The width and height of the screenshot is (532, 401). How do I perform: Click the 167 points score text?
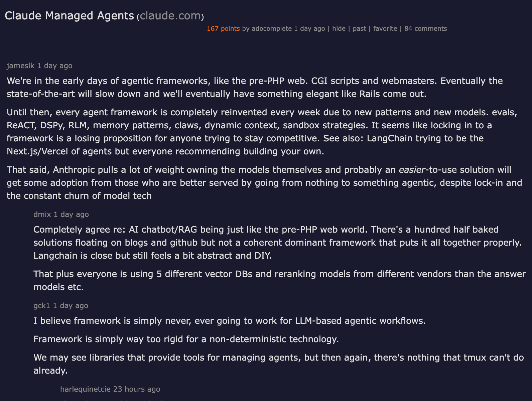pos(223,28)
